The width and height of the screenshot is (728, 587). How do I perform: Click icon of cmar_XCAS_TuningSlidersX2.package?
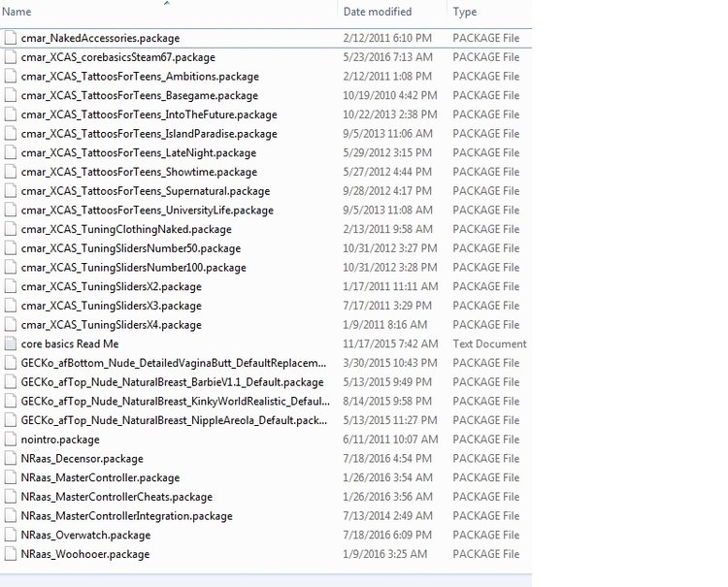click(x=11, y=286)
